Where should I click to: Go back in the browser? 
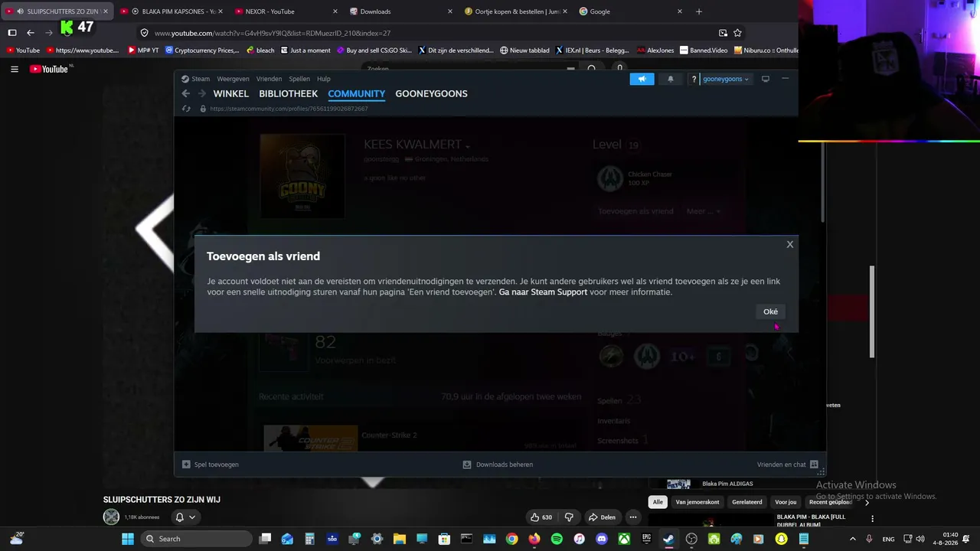[x=31, y=33]
